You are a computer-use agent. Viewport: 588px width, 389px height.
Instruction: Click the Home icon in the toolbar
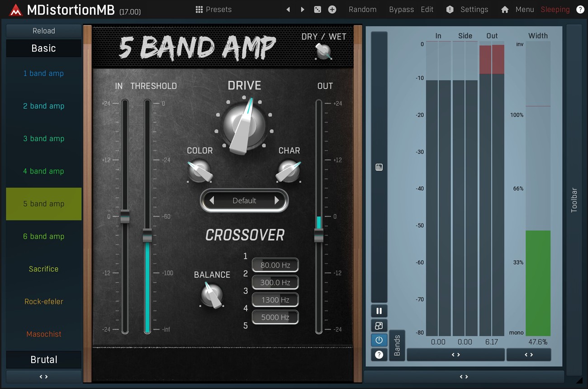pos(504,9)
